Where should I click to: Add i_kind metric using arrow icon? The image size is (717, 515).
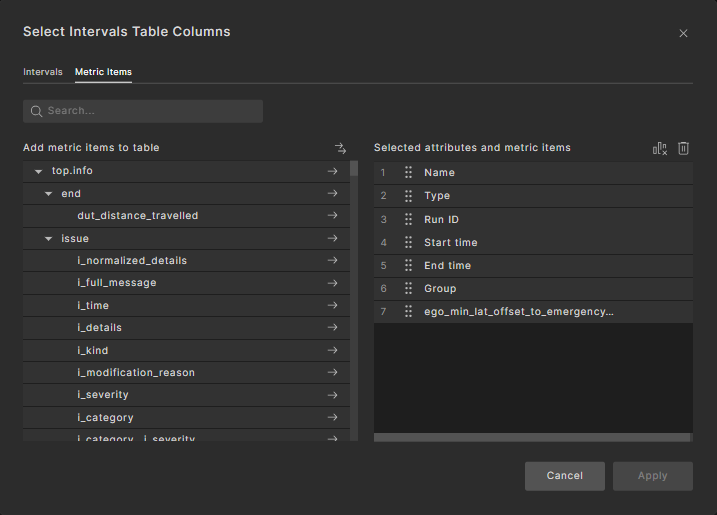coord(332,350)
